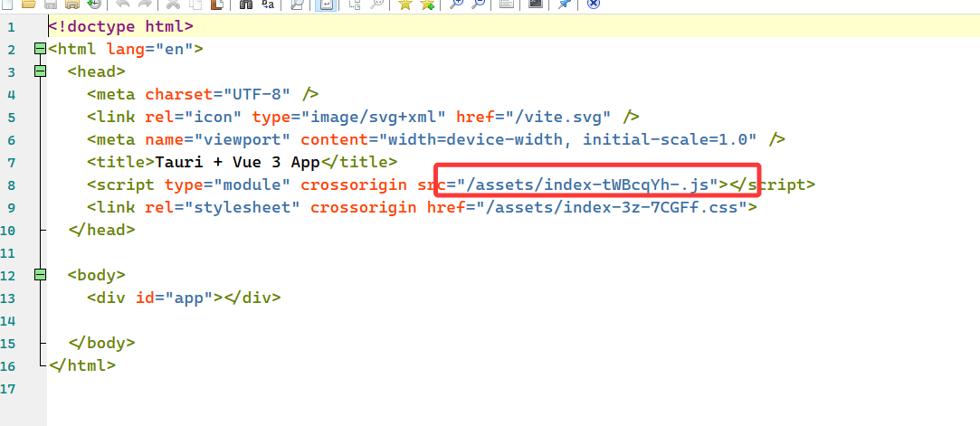980x426 pixels.
Task: Open Find with the binoculars icon
Action: point(245,4)
